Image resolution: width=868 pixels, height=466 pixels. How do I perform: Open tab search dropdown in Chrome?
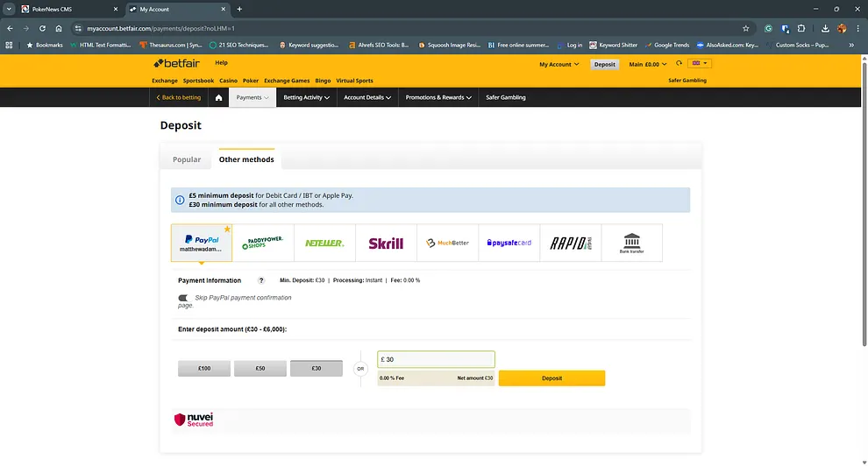(9, 9)
